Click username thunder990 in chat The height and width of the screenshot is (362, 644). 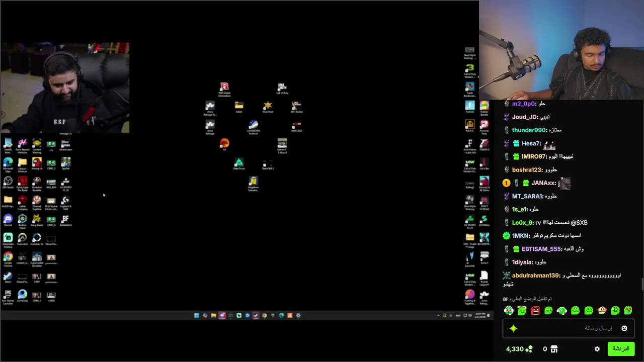pos(529,130)
